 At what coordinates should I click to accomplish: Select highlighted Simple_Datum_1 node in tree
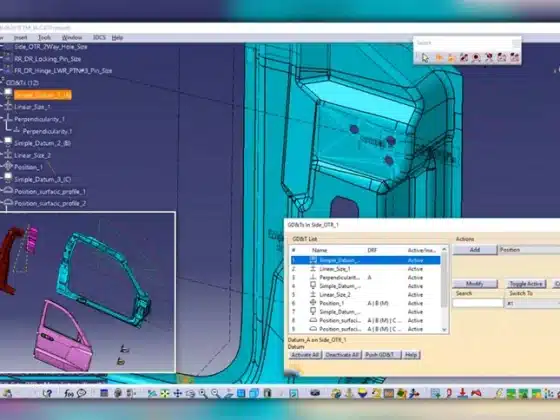pyautogui.click(x=42, y=95)
